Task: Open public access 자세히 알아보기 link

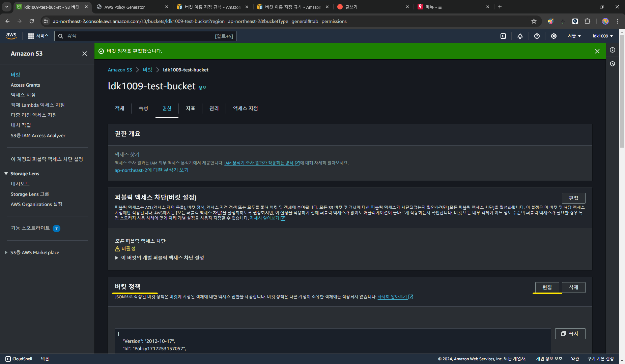Action: (x=267, y=218)
